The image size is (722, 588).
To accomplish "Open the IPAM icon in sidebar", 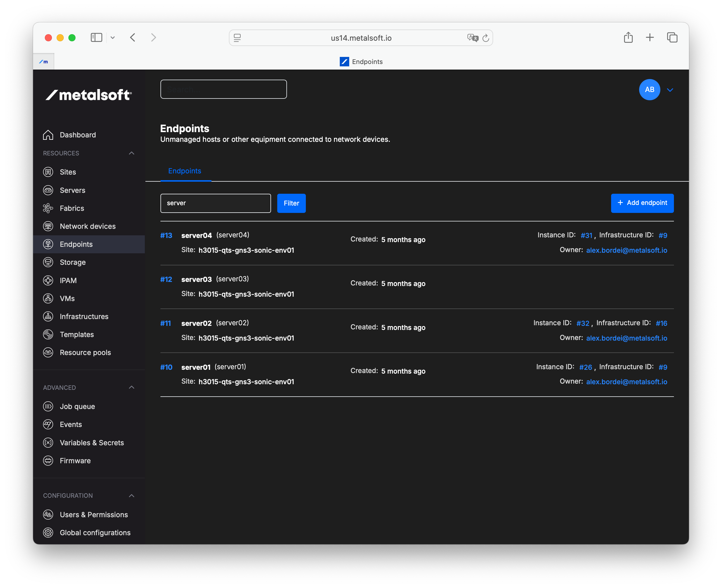I will 48,280.
